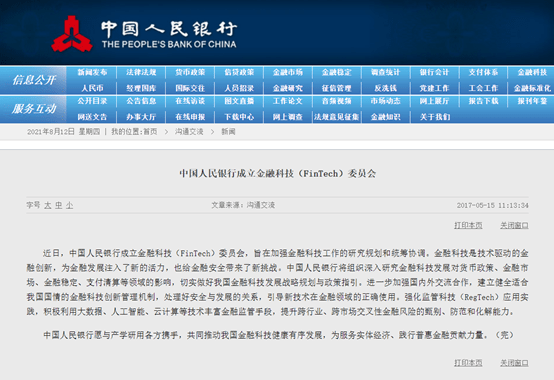
Task: Click the bottom 打印本页 link
Action: tap(468, 363)
